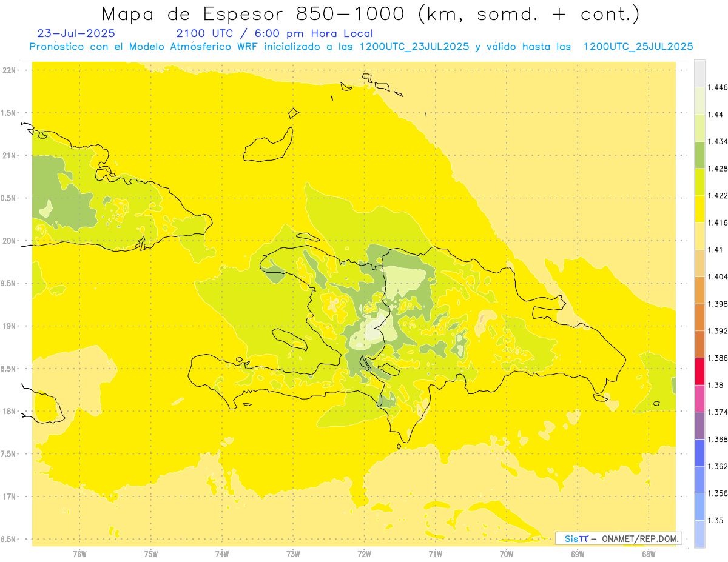Click the latitude label '20N'

[10, 241]
